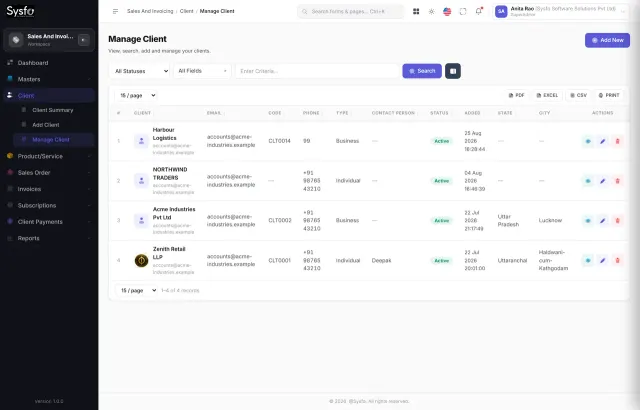Image resolution: width=640 pixels, height=410 pixels.
Task: Expand Masters sidebar menu
Action: [x=49, y=79]
